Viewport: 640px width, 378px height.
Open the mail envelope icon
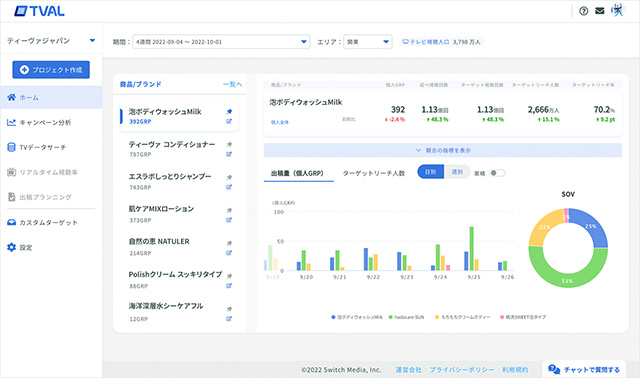600,11
